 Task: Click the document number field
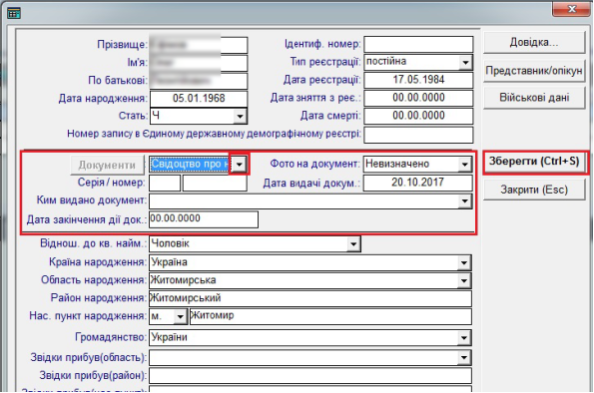point(215,183)
